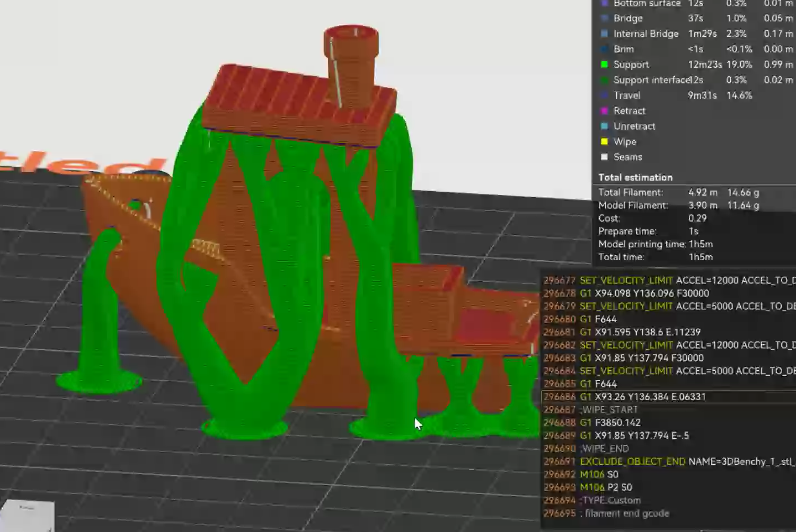Click the Travel time value 9m31s

click(x=702, y=95)
